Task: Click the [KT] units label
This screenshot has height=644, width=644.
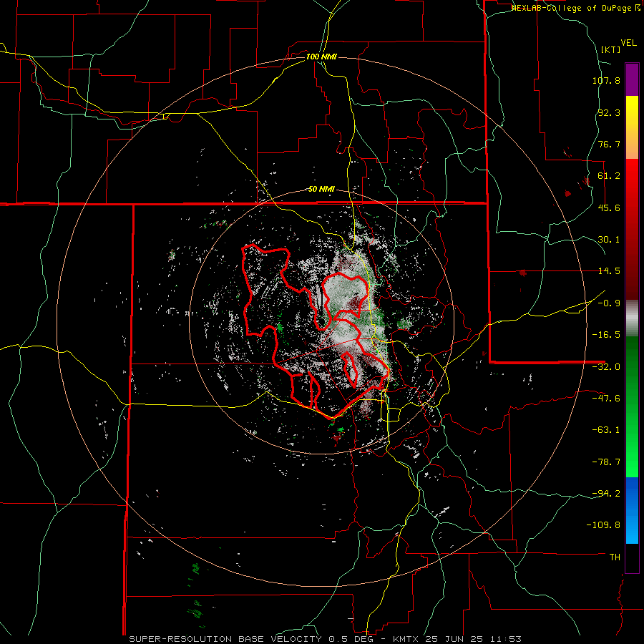Action: point(611,49)
